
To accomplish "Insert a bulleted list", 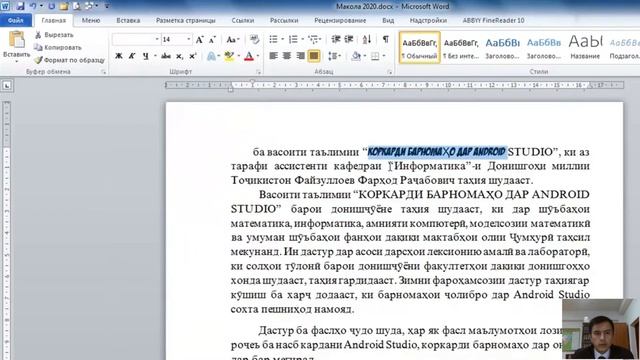I will pos(273,40).
